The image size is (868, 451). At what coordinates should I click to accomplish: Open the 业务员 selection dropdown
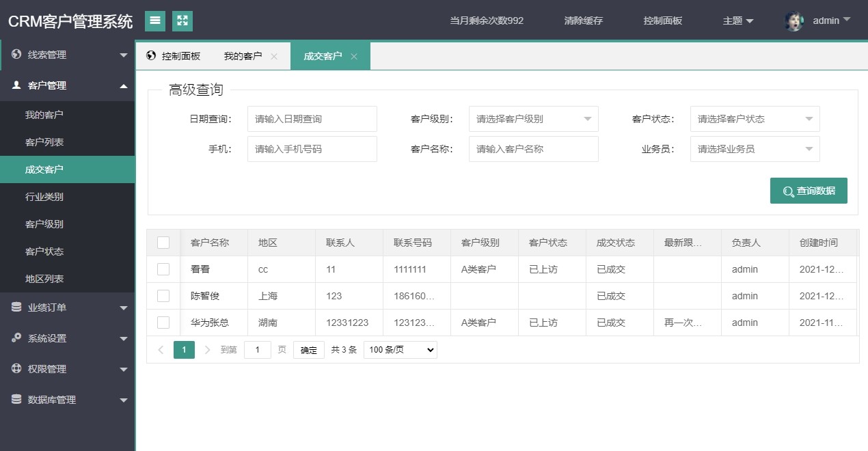point(755,149)
